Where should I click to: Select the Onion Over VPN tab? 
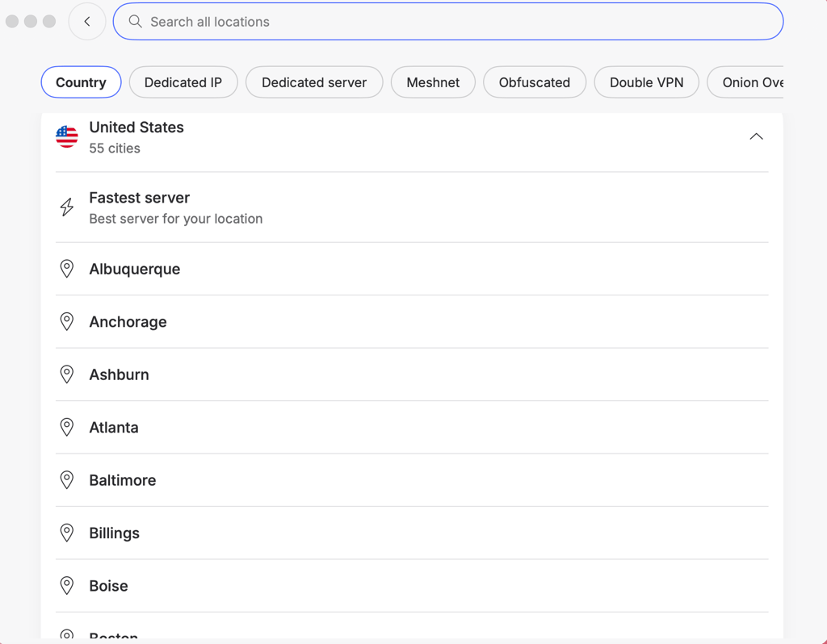pyautogui.click(x=745, y=82)
